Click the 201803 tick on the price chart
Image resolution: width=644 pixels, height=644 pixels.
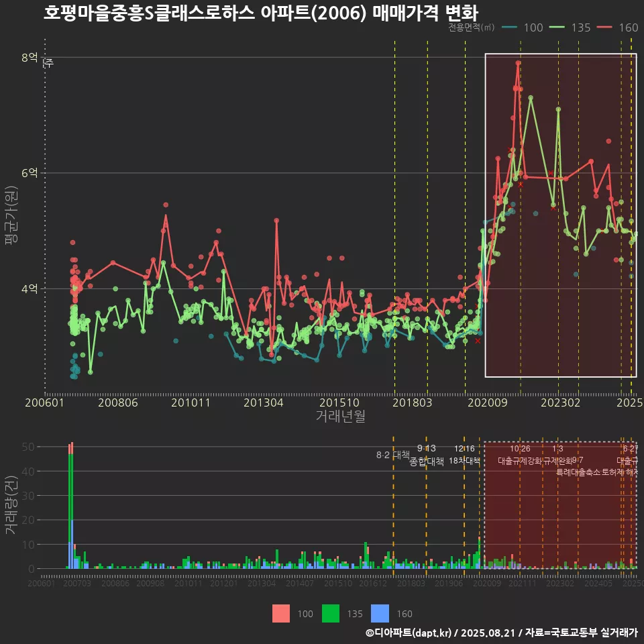(413, 402)
